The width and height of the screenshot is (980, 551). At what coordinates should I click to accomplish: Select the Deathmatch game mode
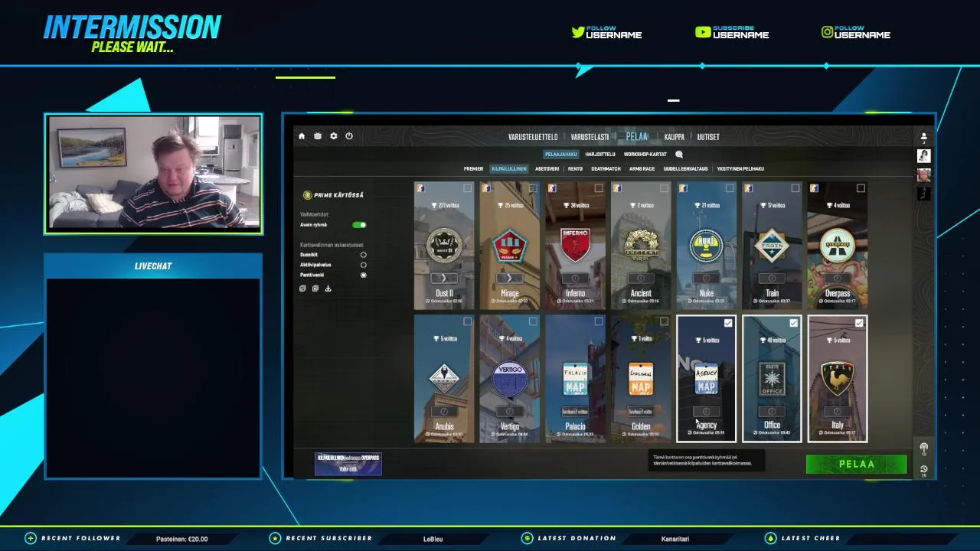606,168
